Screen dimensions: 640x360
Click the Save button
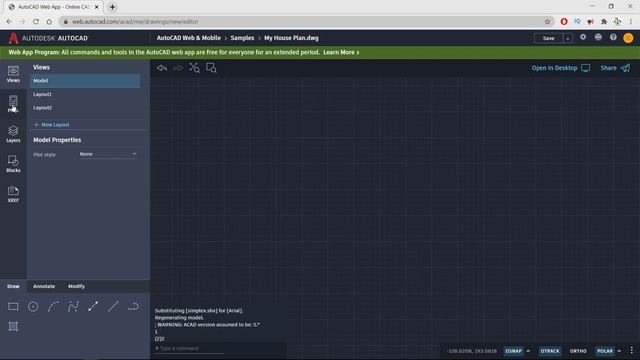point(549,38)
